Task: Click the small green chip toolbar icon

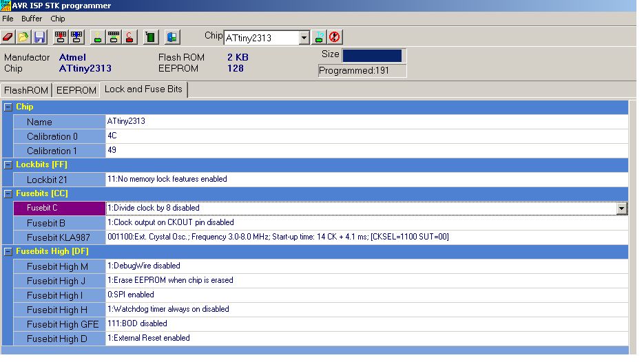Action: (x=98, y=37)
